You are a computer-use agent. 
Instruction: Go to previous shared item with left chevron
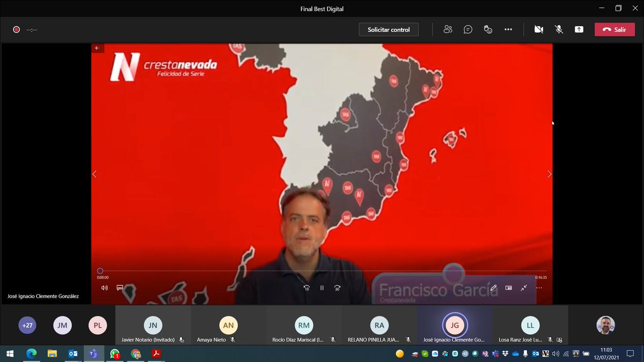pos(94,174)
